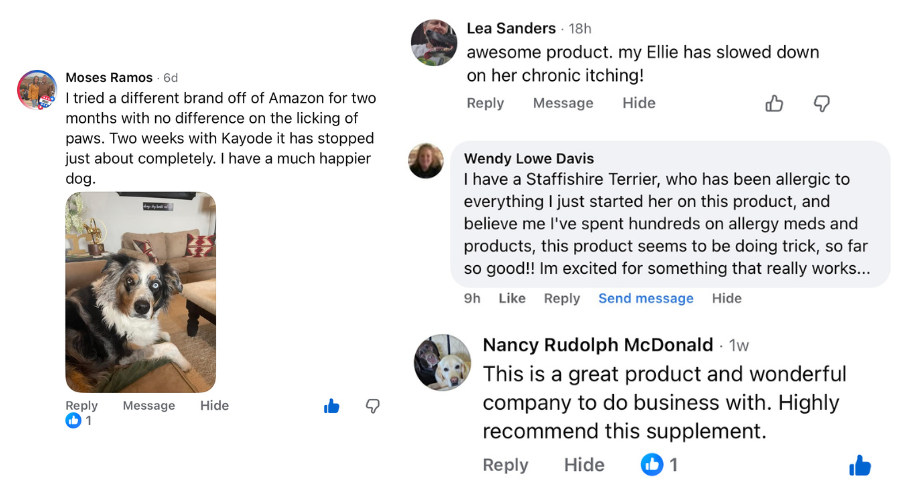Click Send message under Wendy's comment
This screenshot has width=900, height=500.
[x=646, y=298]
